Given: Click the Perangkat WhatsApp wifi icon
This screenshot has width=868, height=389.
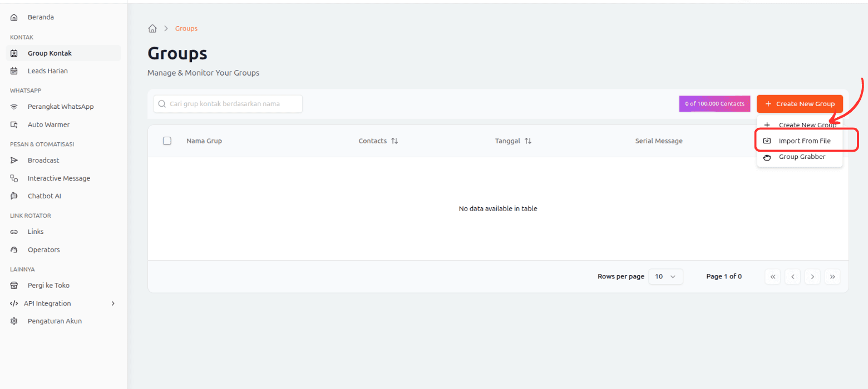Looking at the screenshot, I should (14, 107).
